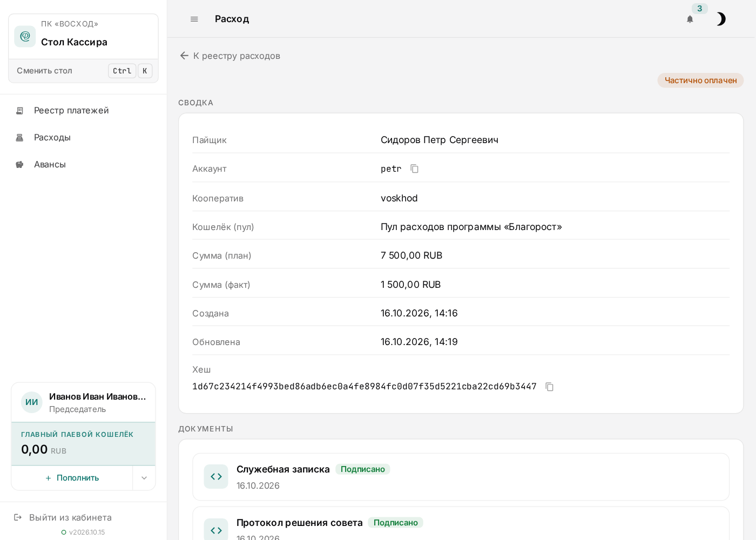Click the Пополнить button
Image resolution: width=756 pixels, height=540 pixels.
pyautogui.click(x=72, y=478)
